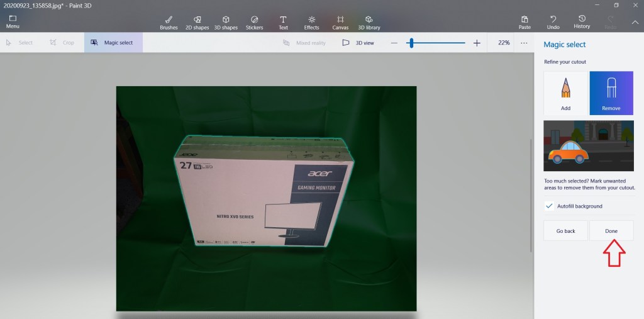Viewport: 644px width, 319px height.
Task: Toggle the Autofill background checkbox
Action: pyautogui.click(x=549, y=206)
